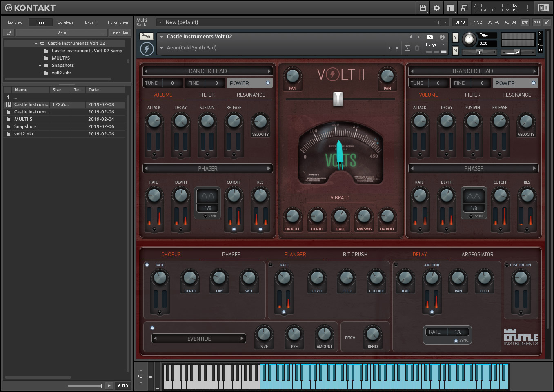Click the right layer phaser waveform display
This screenshot has width=554, height=392.
tap(474, 196)
